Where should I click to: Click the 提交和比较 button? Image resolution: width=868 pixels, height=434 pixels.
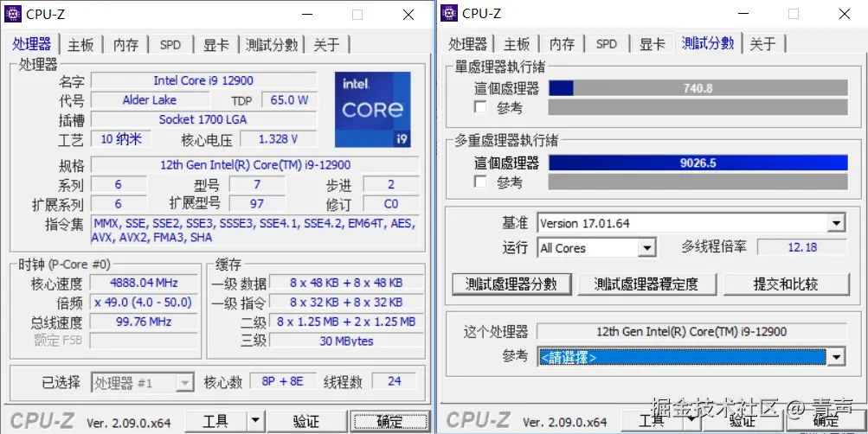tap(786, 284)
